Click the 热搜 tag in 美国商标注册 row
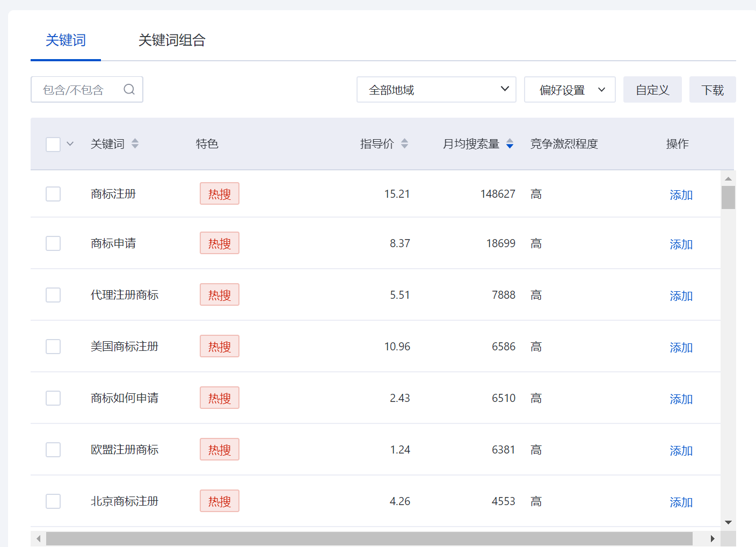756x547 pixels. pyautogui.click(x=220, y=346)
